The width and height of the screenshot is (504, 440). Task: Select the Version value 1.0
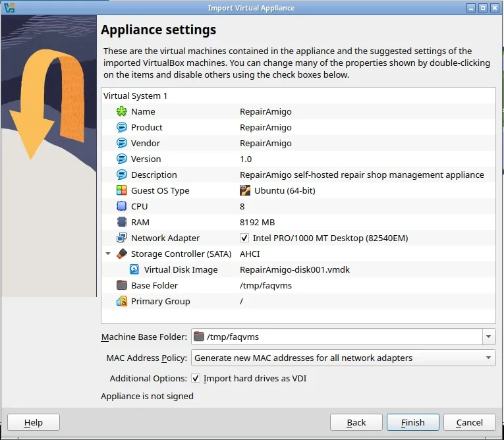click(246, 159)
